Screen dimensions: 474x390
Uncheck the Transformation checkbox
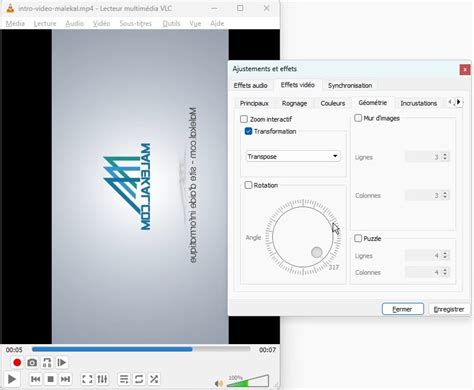(248, 131)
